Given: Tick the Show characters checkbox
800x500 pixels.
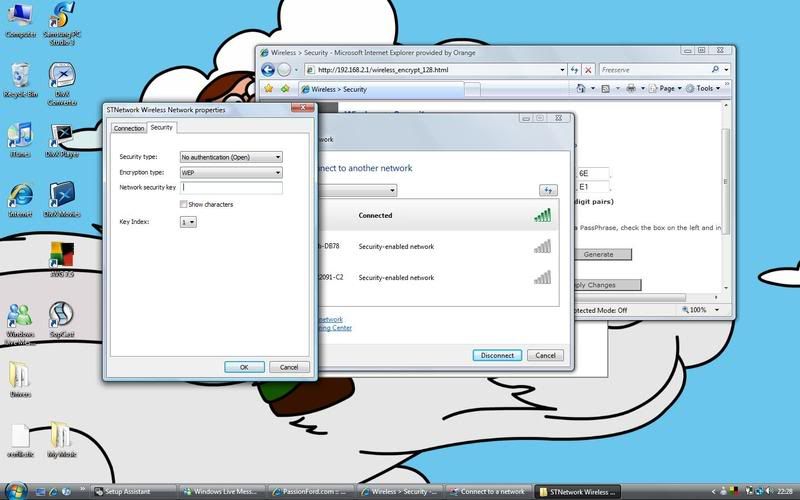Looking at the screenshot, I should pos(183,204).
